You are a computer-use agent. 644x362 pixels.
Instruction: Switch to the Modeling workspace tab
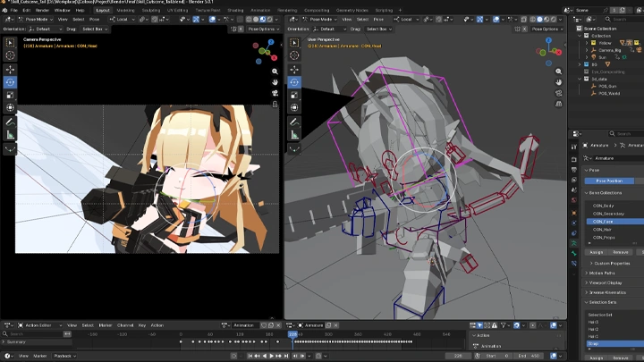click(x=125, y=10)
